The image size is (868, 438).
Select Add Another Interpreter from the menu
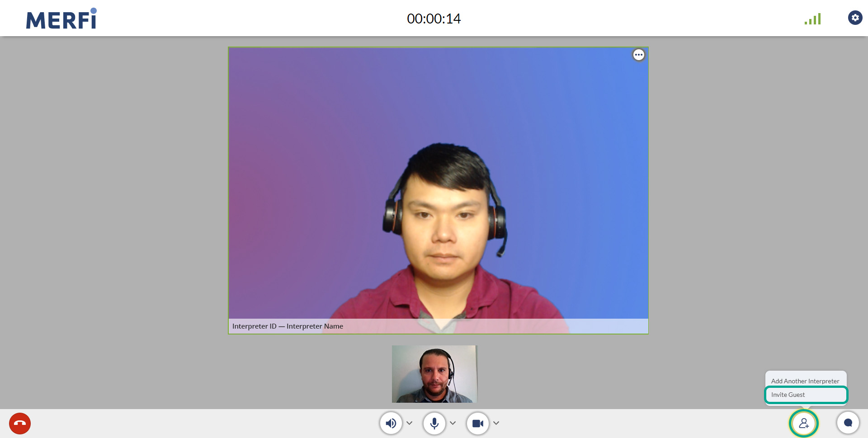805,381
